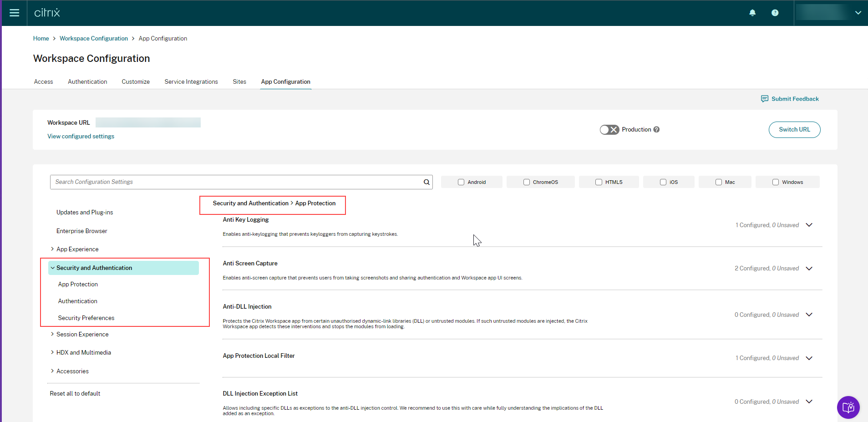Open the View configured settings link

click(81, 137)
